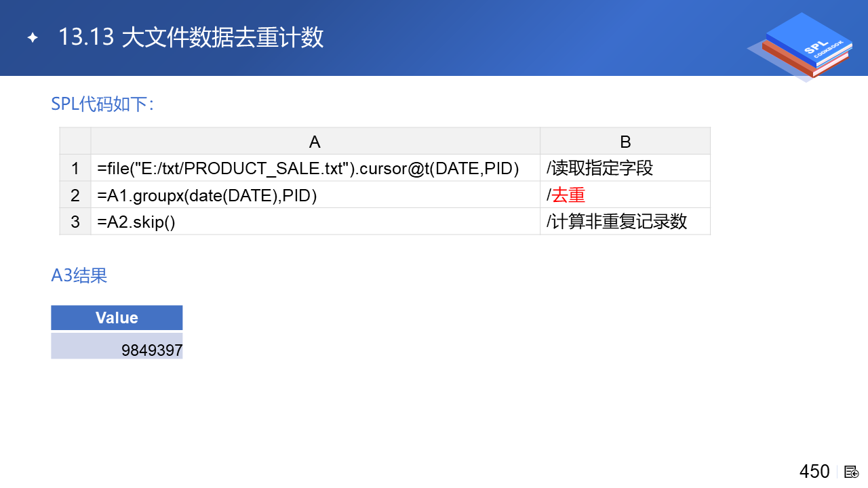Click the "/读取指定字段" comment cell

pyautogui.click(x=599, y=168)
